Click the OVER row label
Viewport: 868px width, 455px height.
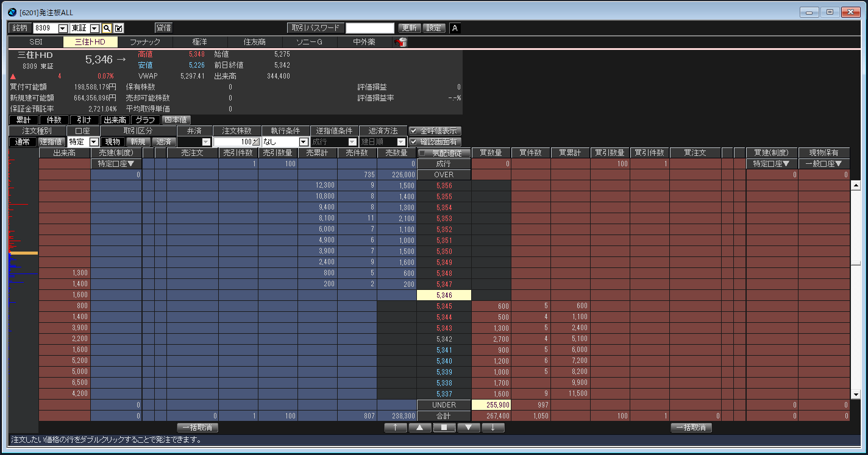pyautogui.click(x=444, y=175)
